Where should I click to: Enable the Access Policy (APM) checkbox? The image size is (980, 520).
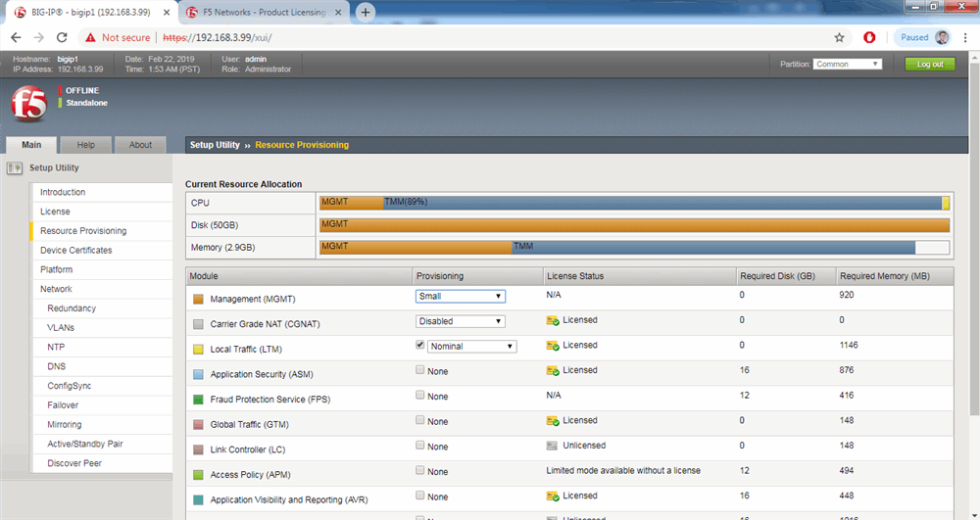click(x=420, y=470)
